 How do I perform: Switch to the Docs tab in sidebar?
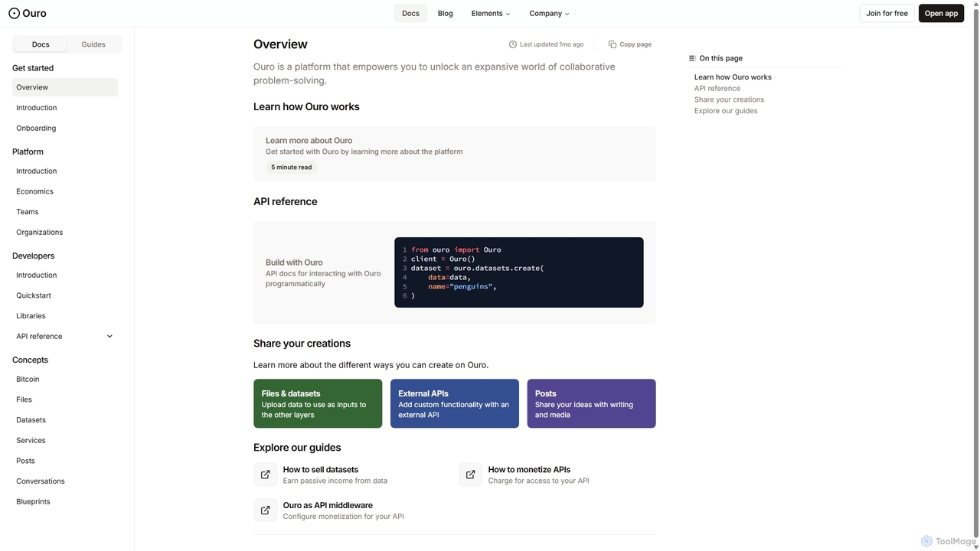pos(41,44)
